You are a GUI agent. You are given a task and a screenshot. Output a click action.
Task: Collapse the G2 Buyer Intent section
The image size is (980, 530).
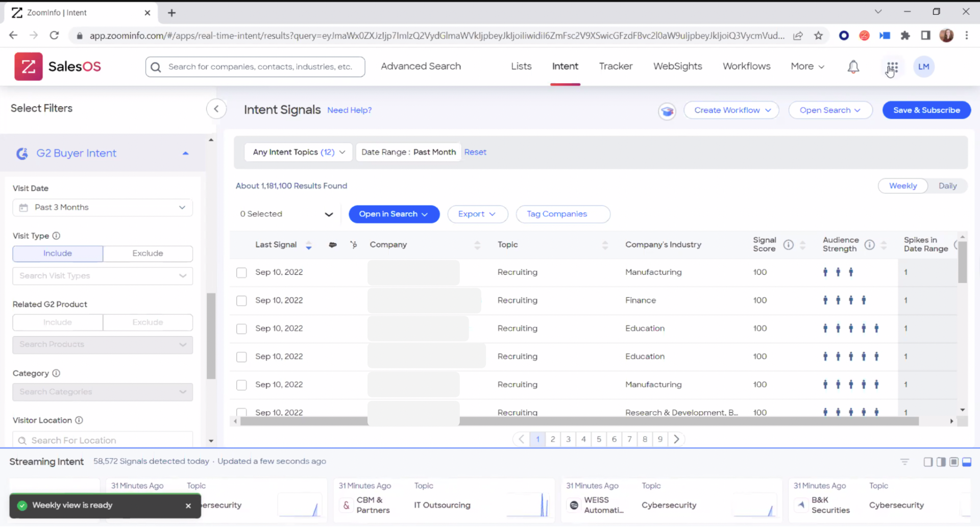(x=186, y=154)
